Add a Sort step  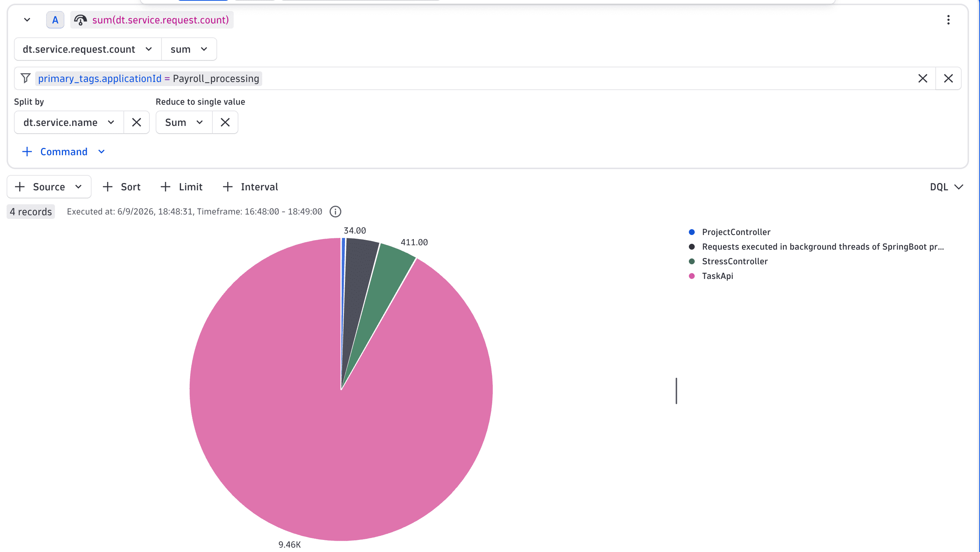click(122, 187)
